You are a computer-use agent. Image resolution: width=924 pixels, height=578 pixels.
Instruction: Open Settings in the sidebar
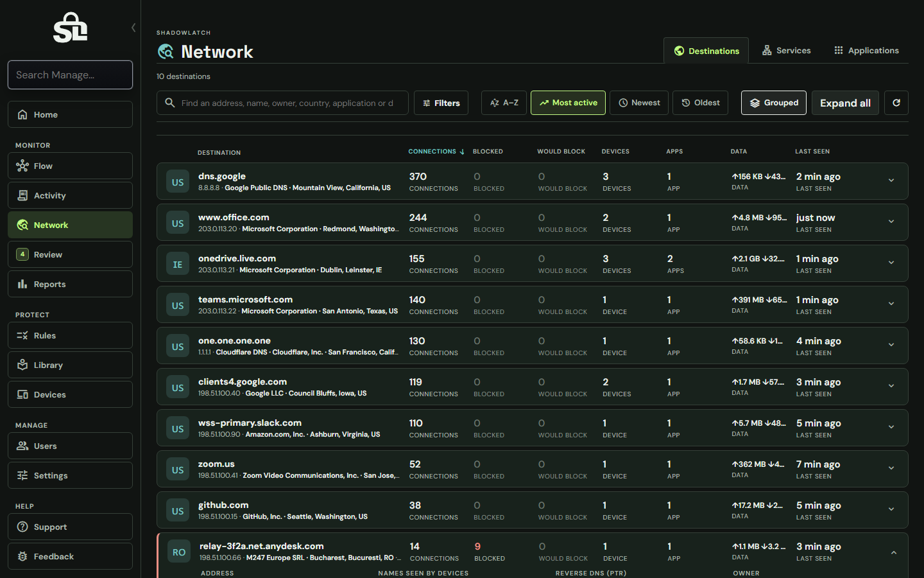point(70,475)
